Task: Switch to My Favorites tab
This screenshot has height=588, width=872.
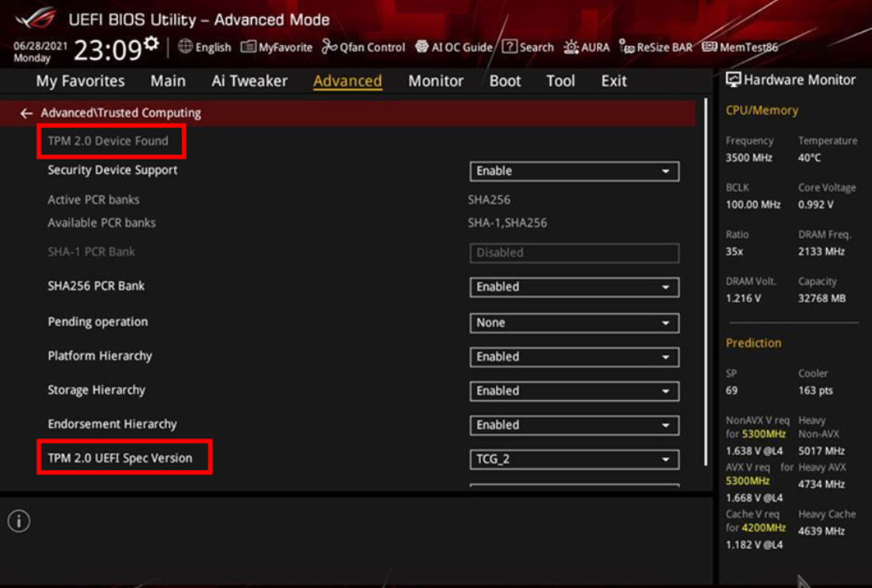Action: pyautogui.click(x=81, y=81)
